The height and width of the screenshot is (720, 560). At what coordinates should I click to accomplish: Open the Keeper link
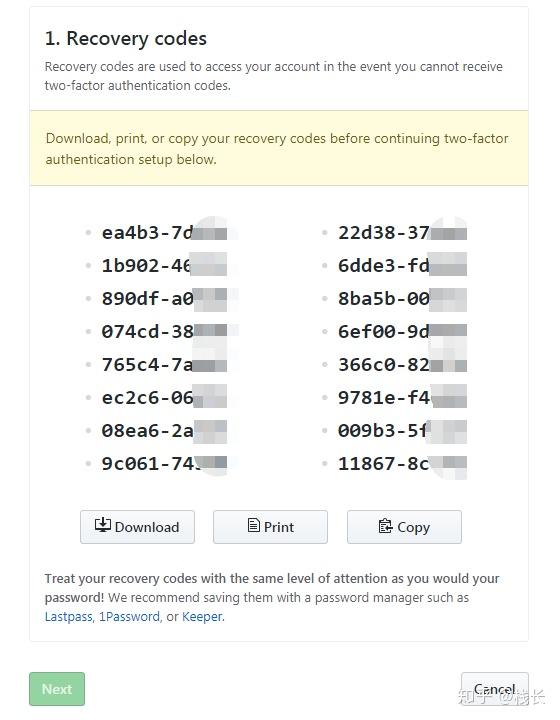(x=202, y=616)
